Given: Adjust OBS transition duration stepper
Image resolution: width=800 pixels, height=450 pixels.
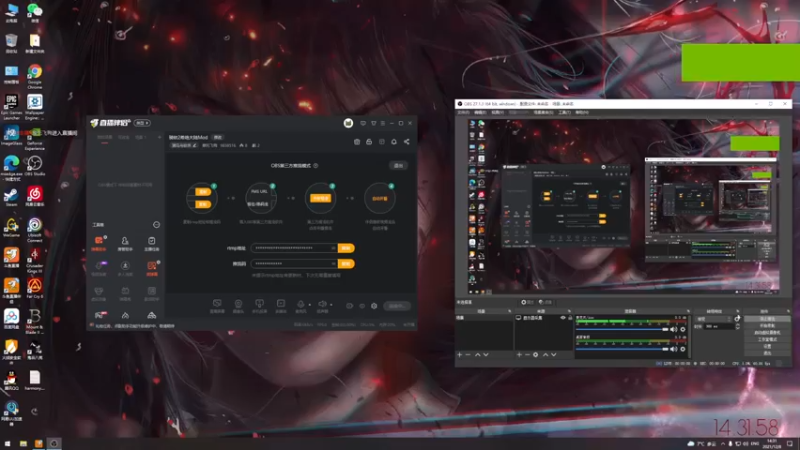Looking at the screenshot, I should click(738, 326).
